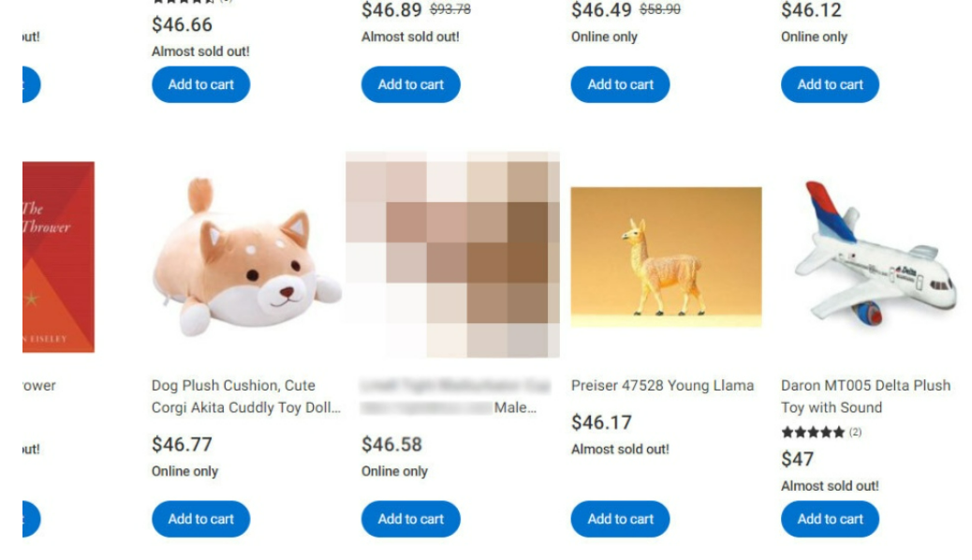Open Daron MT005 Delta Plush Toy link
This screenshot has width=972, height=560.
pos(865,396)
